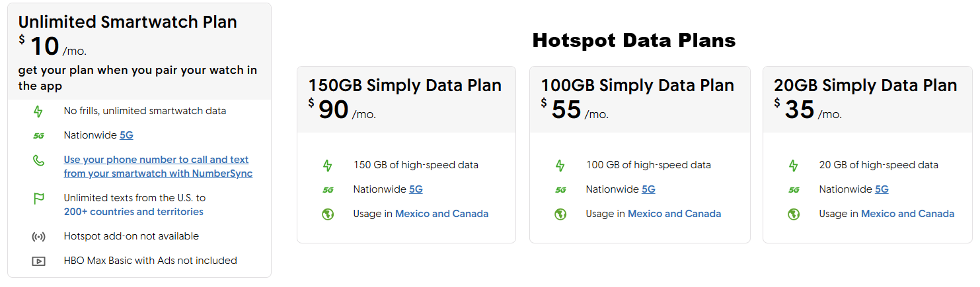Select the Unlimited Smartwatch Plan title
980x287 pixels.
pyautogui.click(x=128, y=22)
